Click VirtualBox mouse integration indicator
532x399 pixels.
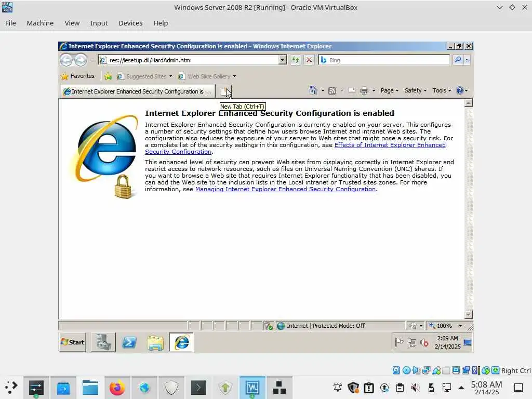486,370
